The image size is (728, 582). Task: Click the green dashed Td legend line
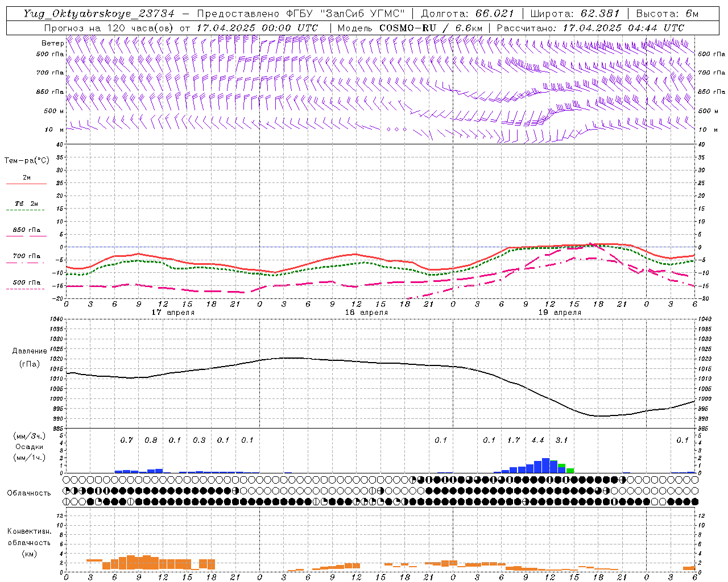pyautogui.click(x=26, y=210)
